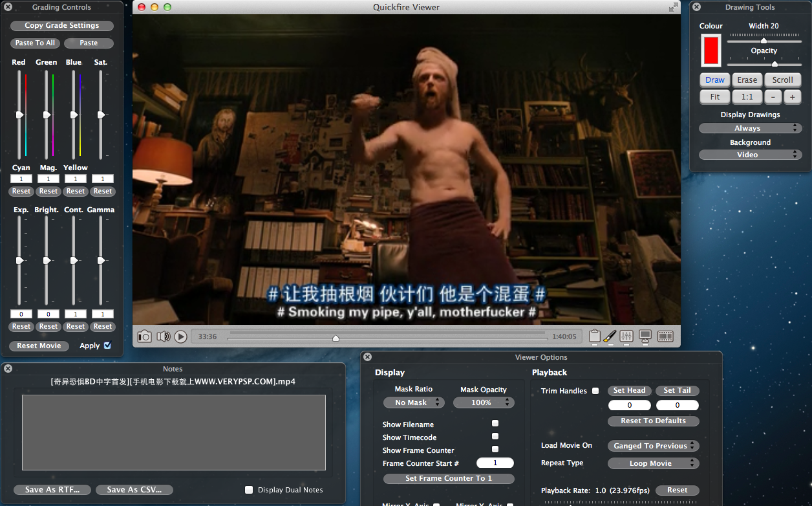Screen dimensions: 812x506
Task: Click the Red/Cyan slider handle
Action: point(20,115)
